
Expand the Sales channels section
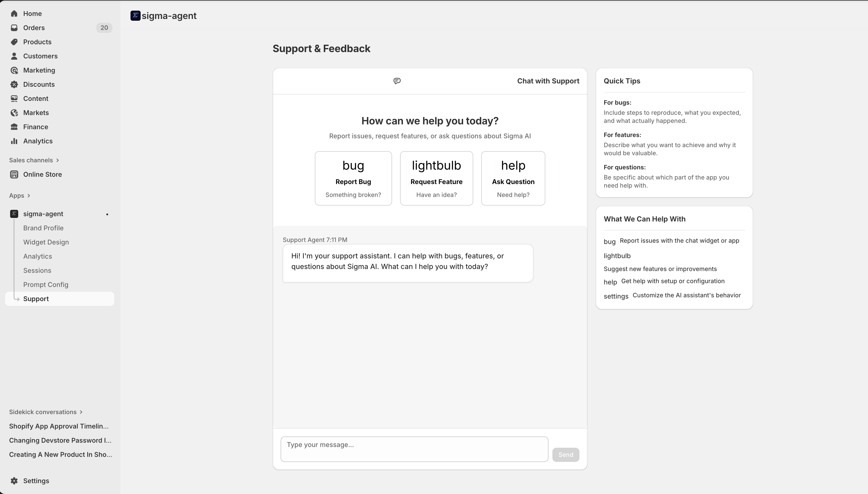tap(34, 160)
